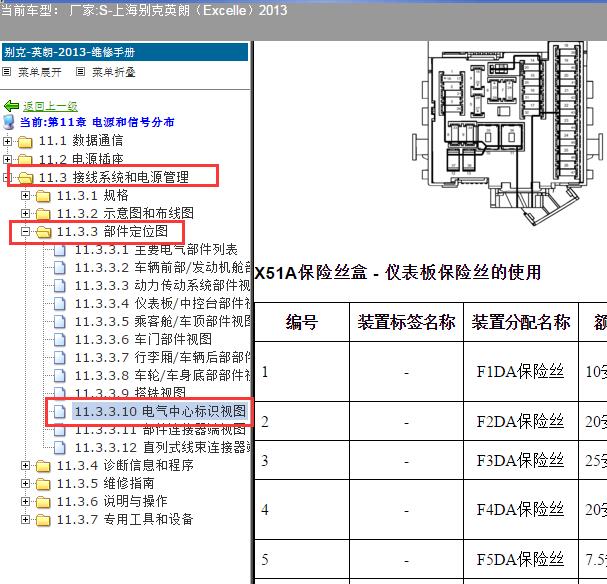
Task: Select 11.3 接线系统和电源管理 tree item
Action: (x=113, y=177)
